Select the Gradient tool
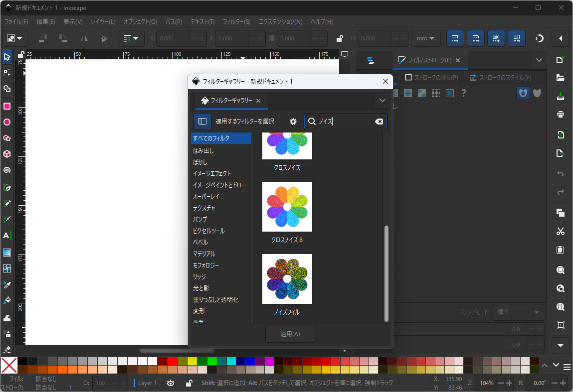Image resolution: width=573 pixels, height=392 pixels. pyautogui.click(x=6, y=253)
